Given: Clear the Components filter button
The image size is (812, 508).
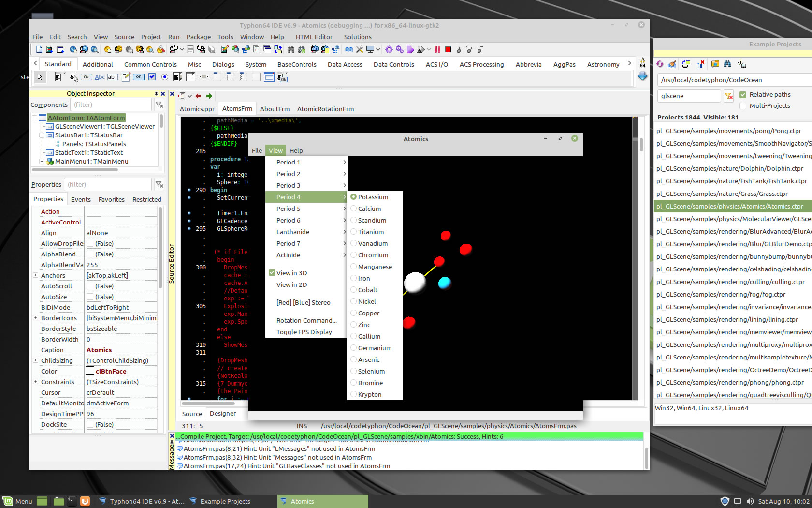Looking at the screenshot, I should coord(159,105).
